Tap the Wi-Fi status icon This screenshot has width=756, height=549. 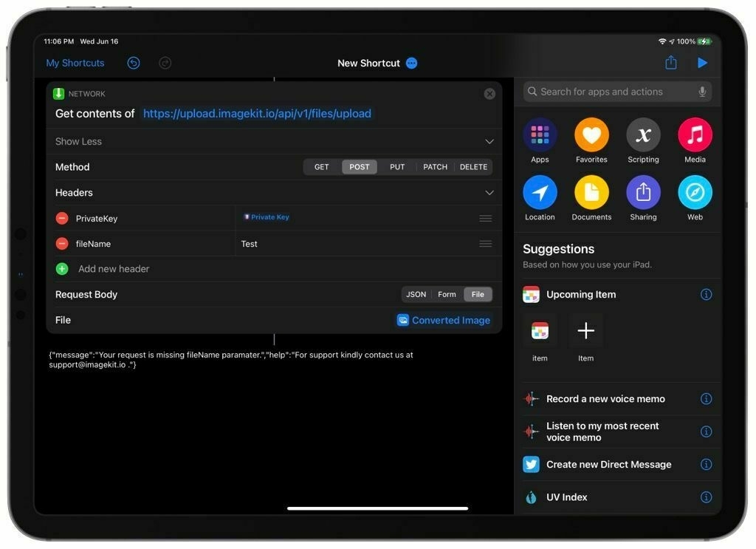pos(662,41)
